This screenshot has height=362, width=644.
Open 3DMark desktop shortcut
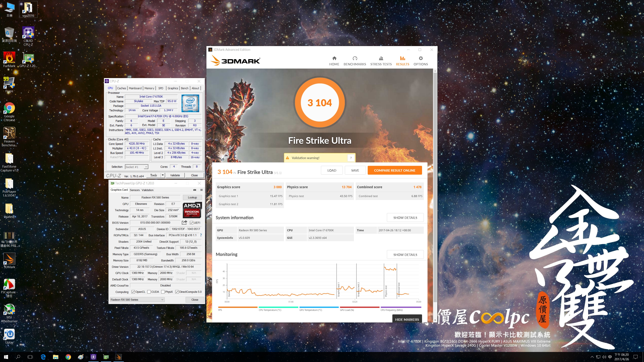tap(9, 261)
